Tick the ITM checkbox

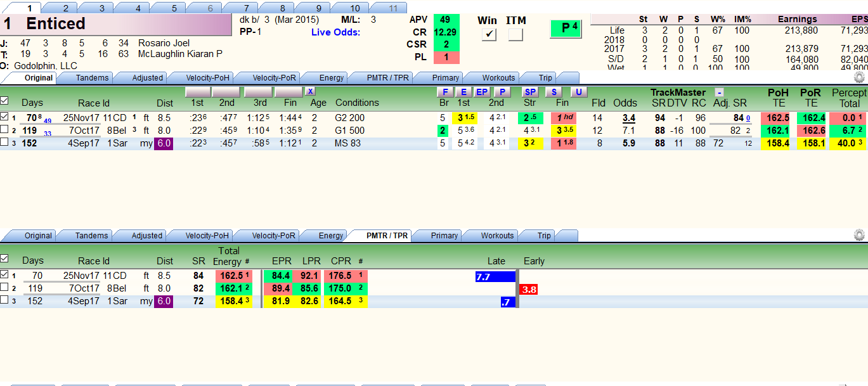click(515, 35)
